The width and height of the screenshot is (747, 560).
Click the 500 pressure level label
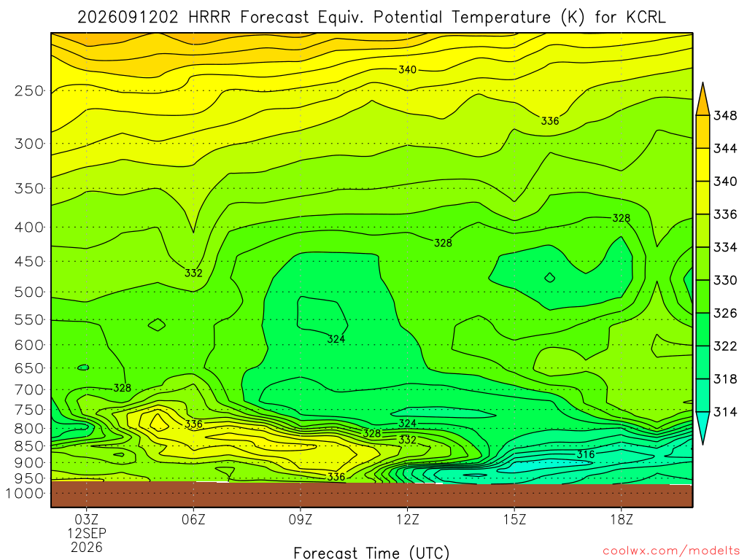pyautogui.click(x=29, y=292)
